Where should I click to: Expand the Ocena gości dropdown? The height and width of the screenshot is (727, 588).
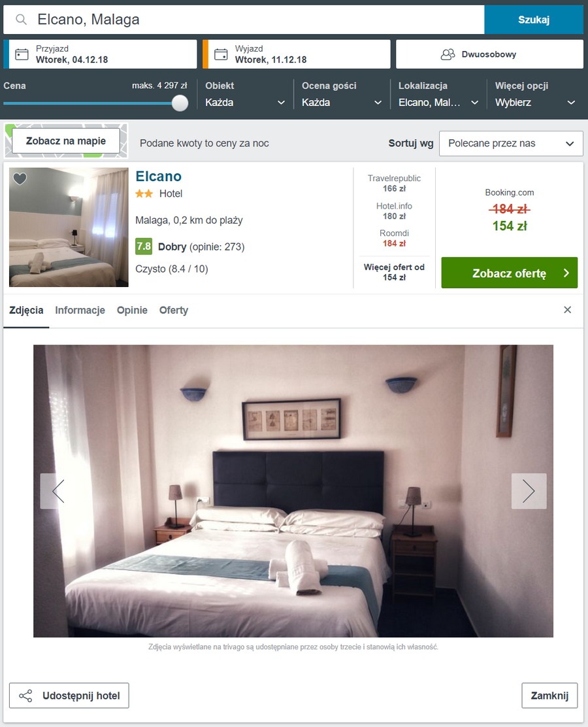pyautogui.click(x=342, y=103)
